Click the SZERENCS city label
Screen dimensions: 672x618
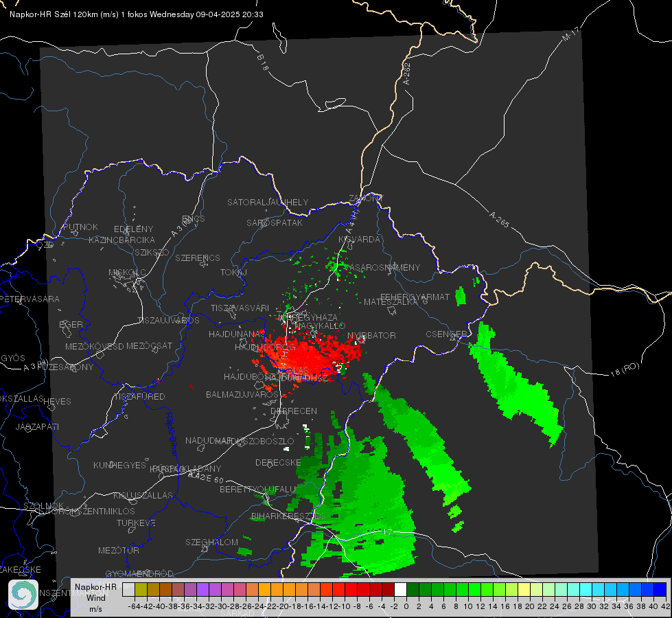click(198, 258)
